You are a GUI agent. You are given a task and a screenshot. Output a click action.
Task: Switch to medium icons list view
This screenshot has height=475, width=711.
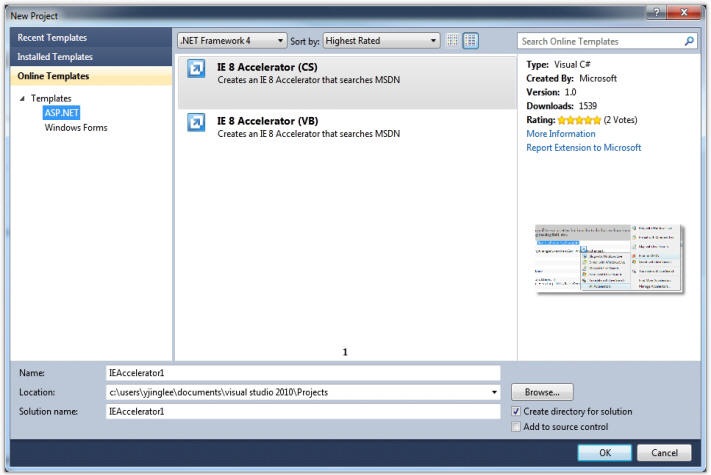point(471,41)
